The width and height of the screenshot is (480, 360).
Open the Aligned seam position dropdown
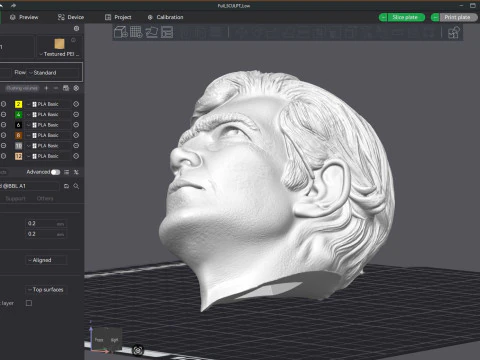(46, 260)
